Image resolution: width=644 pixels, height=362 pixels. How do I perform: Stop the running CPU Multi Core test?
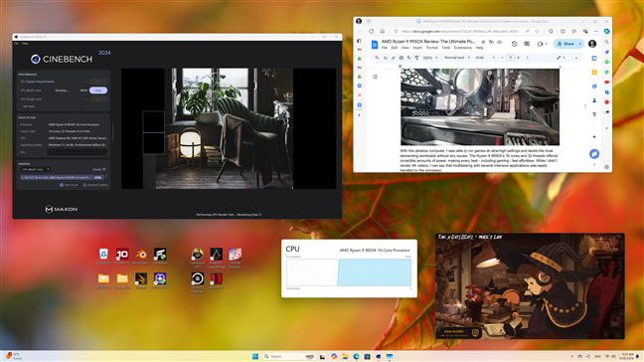point(98,90)
